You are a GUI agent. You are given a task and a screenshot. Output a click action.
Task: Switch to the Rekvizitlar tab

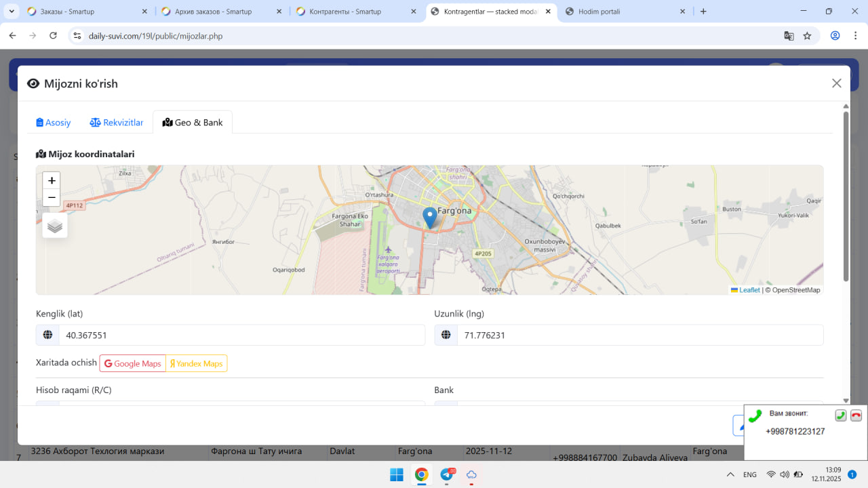[117, 123]
